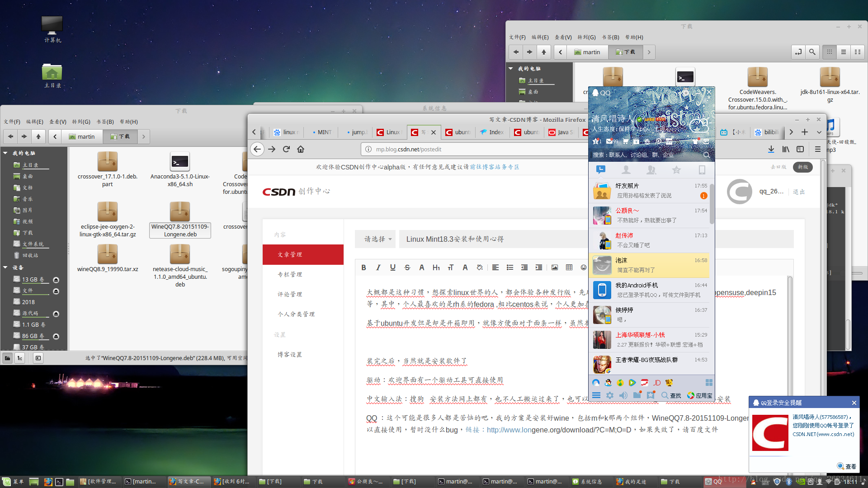Open the JD shopping icon in QQ
The width and height of the screenshot is (868, 488).
(657, 383)
